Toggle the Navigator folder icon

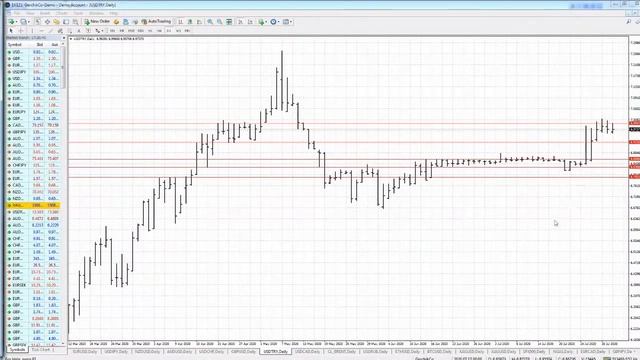[56, 22]
